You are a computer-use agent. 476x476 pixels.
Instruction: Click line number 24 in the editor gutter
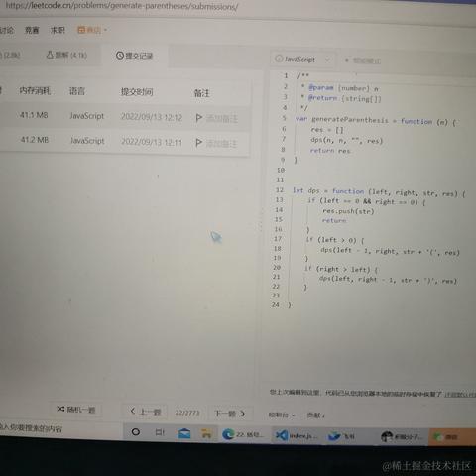pos(276,304)
